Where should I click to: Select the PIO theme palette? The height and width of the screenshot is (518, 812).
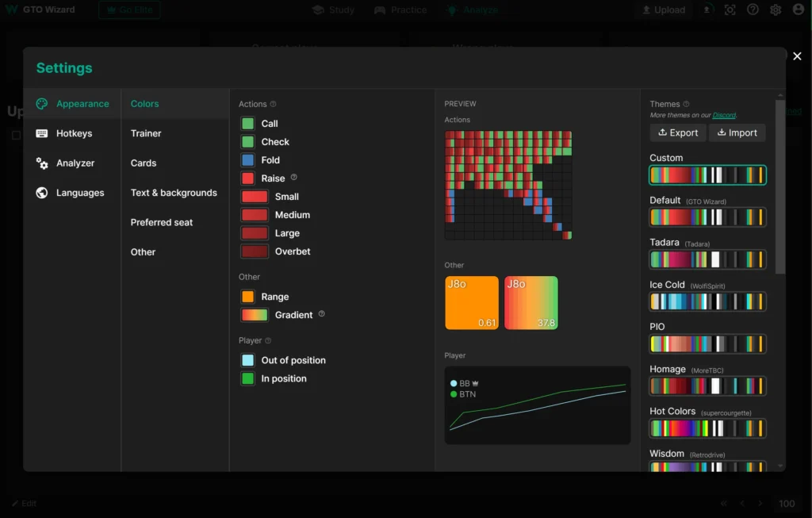click(x=707, y=344)
